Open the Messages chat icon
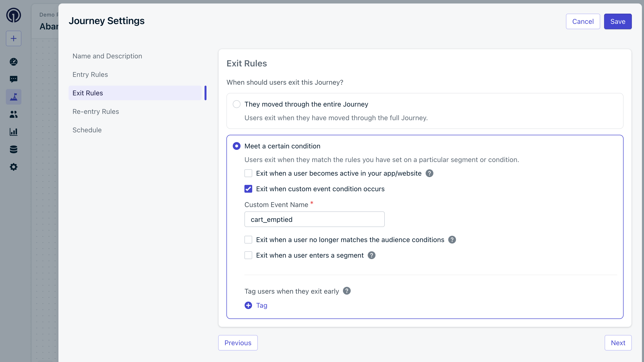Screen dimensions: 644x362 point(14,79)
